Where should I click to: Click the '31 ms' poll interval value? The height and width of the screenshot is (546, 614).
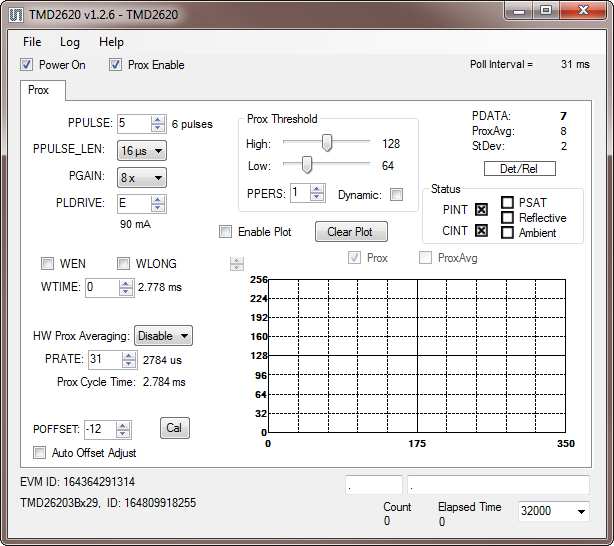tap(575, 64)
